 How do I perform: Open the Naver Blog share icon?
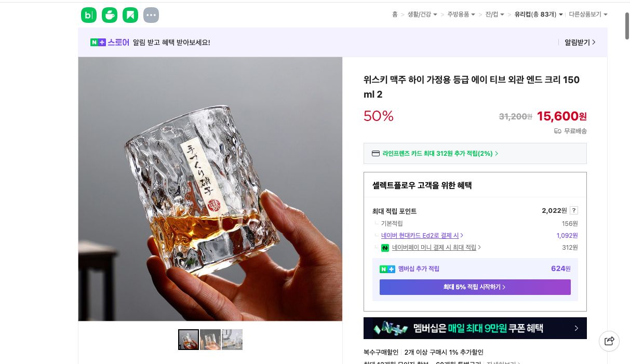coord(89,15)
